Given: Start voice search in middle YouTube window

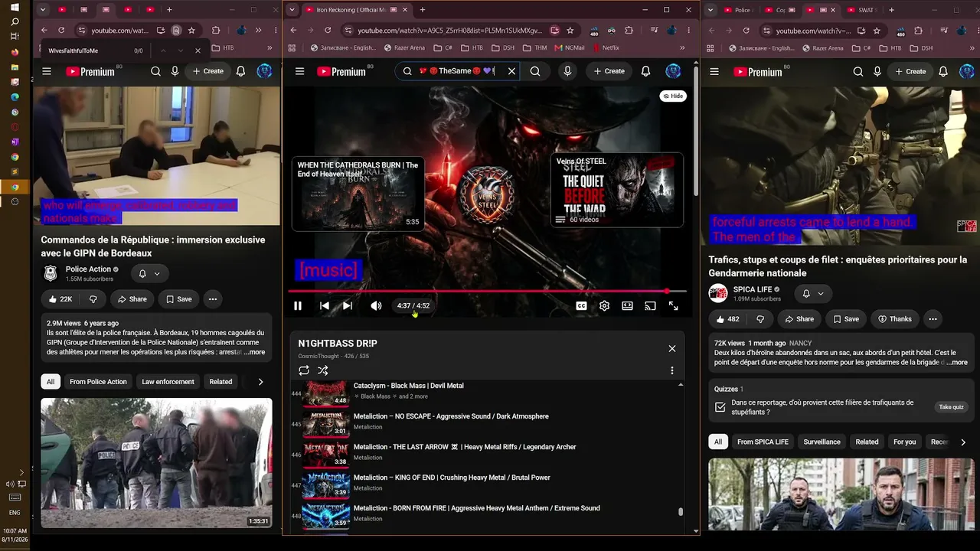Looking at the screenshot, I should (567, 71).
